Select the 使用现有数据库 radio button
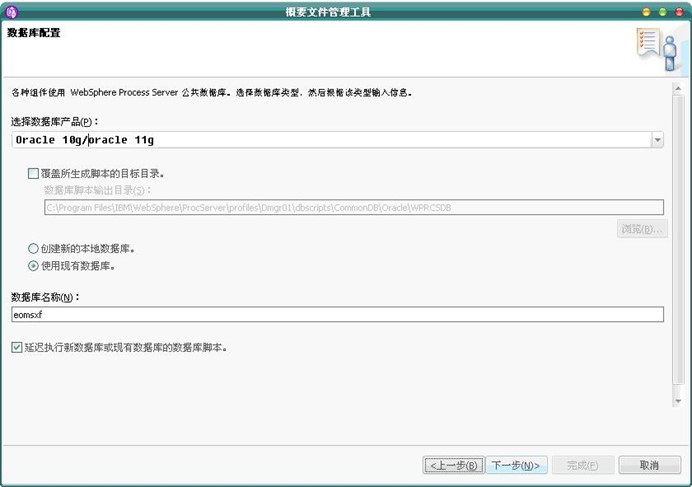The width and height of the screenshot is (692, 487). click(x=34, y=266)
